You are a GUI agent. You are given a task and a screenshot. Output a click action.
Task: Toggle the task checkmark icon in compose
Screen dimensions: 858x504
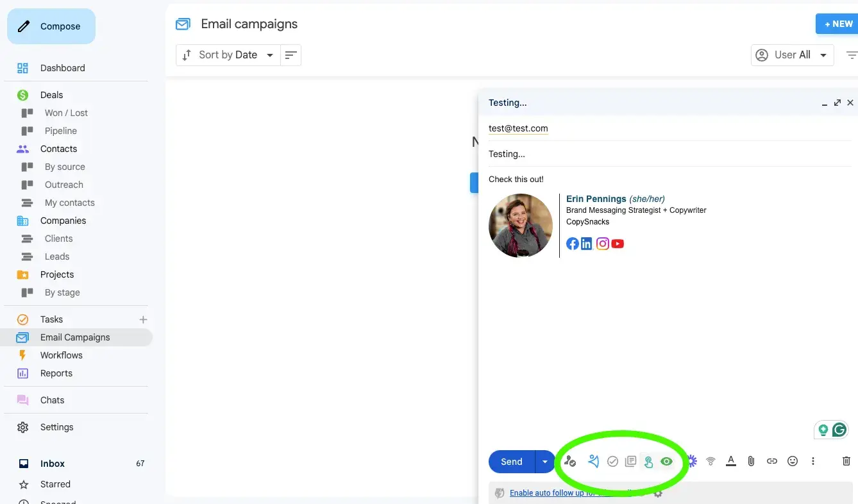[612, 461]
